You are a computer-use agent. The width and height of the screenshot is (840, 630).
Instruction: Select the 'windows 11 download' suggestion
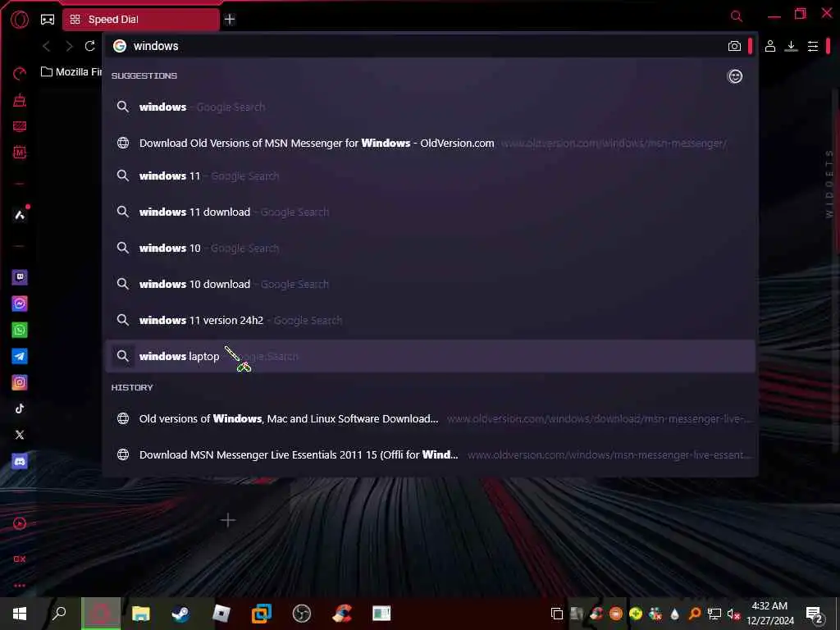click(430, 212)
